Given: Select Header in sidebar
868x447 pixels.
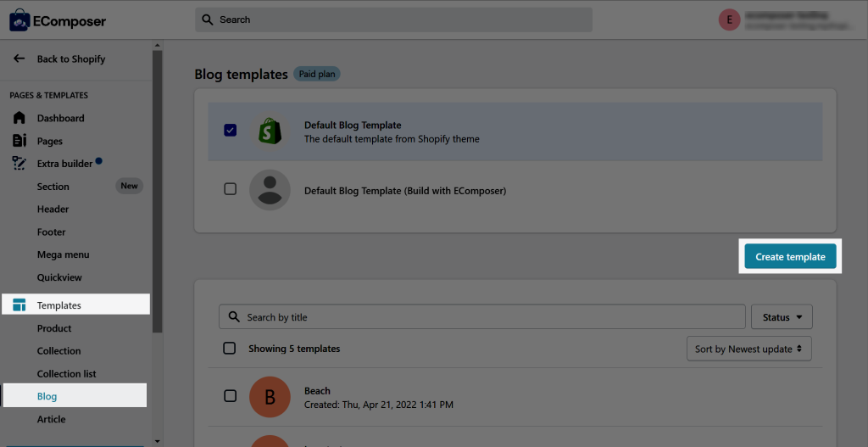Looking at the screenshot, I should coord(53,210).
